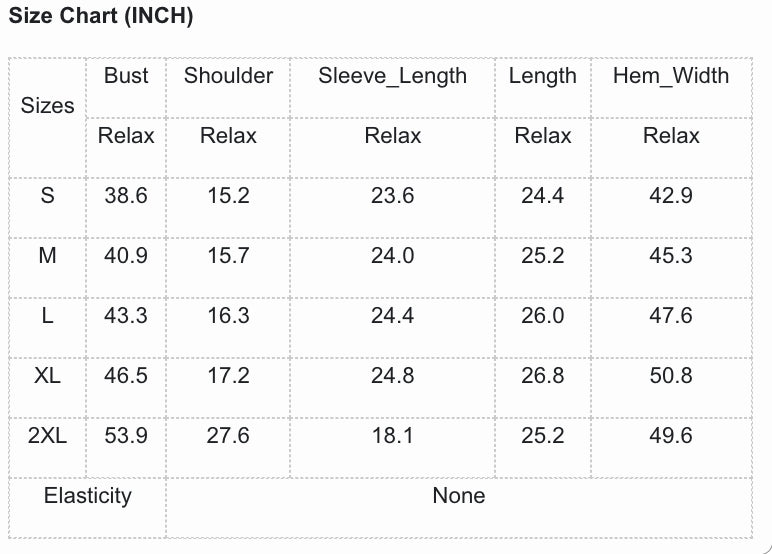This screenshot has height=554, width=772.
Task: Select the Shoulder column header
Action: (228, 76)
